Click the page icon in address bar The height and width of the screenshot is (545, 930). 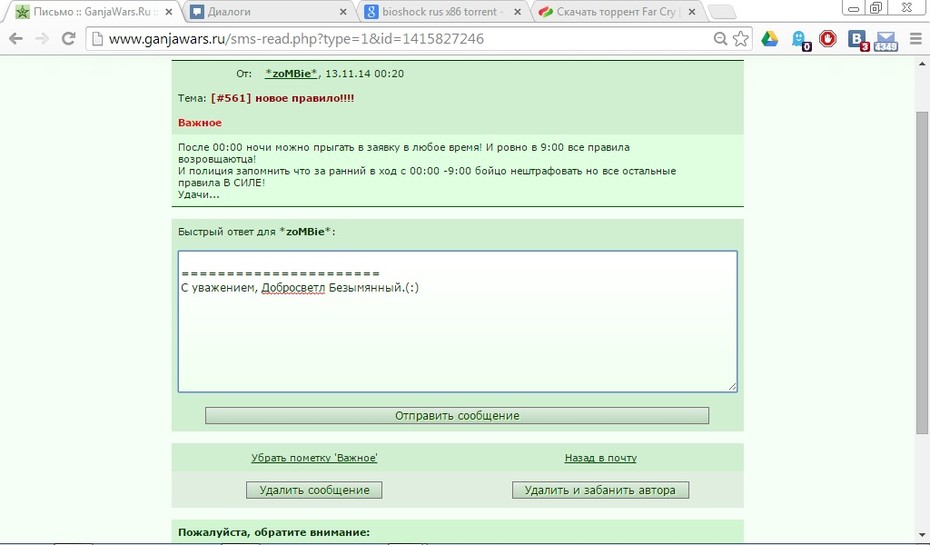pyautogui.click(x=98, y=39)
